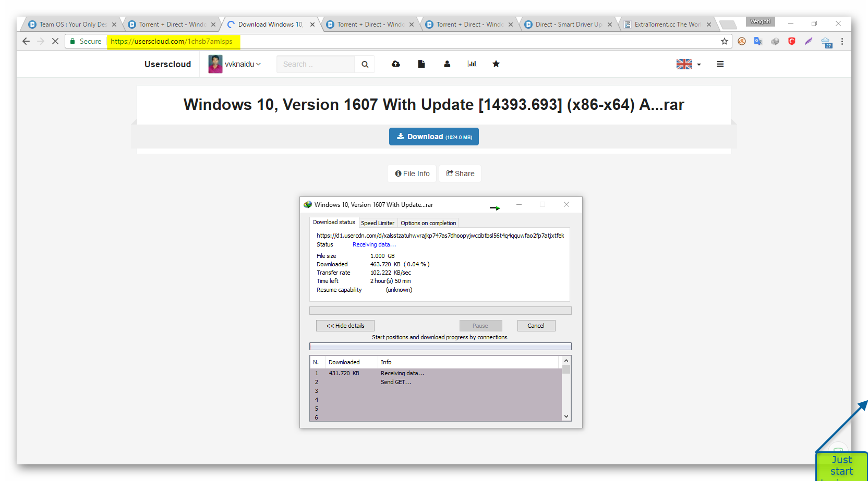Click the browser Forward arrow
The width and height of the screenshot is (868, 481).
(x=41, y=41)
